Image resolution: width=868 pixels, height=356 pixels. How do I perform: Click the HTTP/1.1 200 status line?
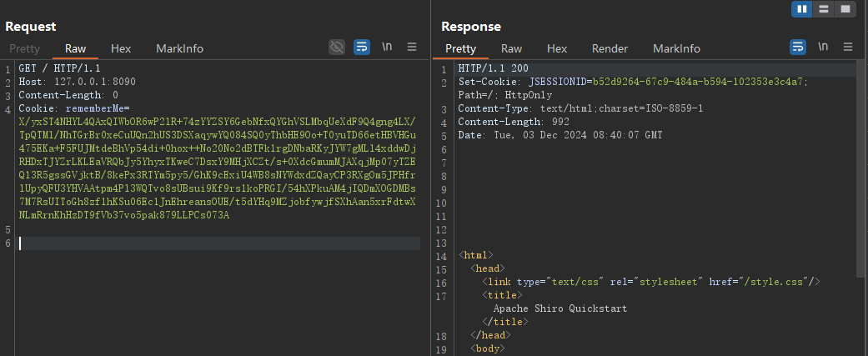coord(494,68)
